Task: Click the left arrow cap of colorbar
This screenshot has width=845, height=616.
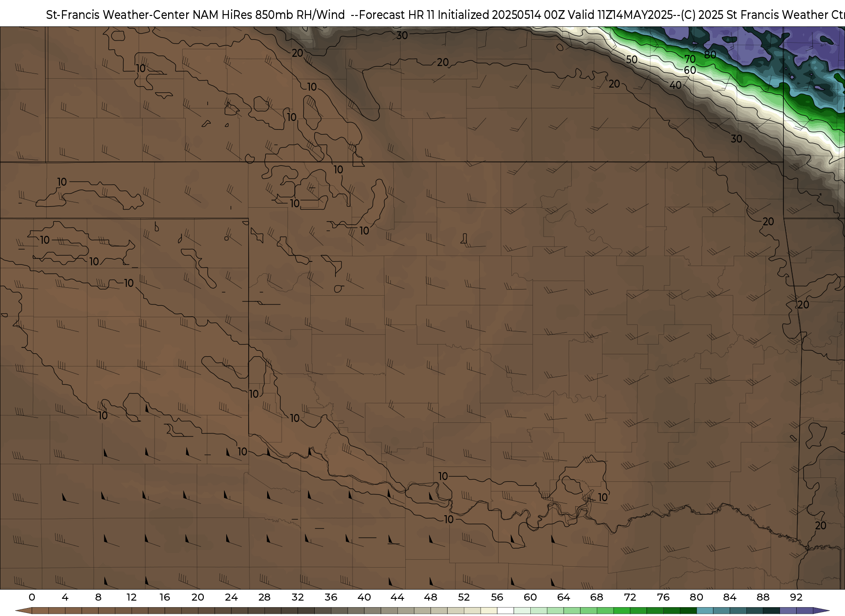Action: click(23, 611)
